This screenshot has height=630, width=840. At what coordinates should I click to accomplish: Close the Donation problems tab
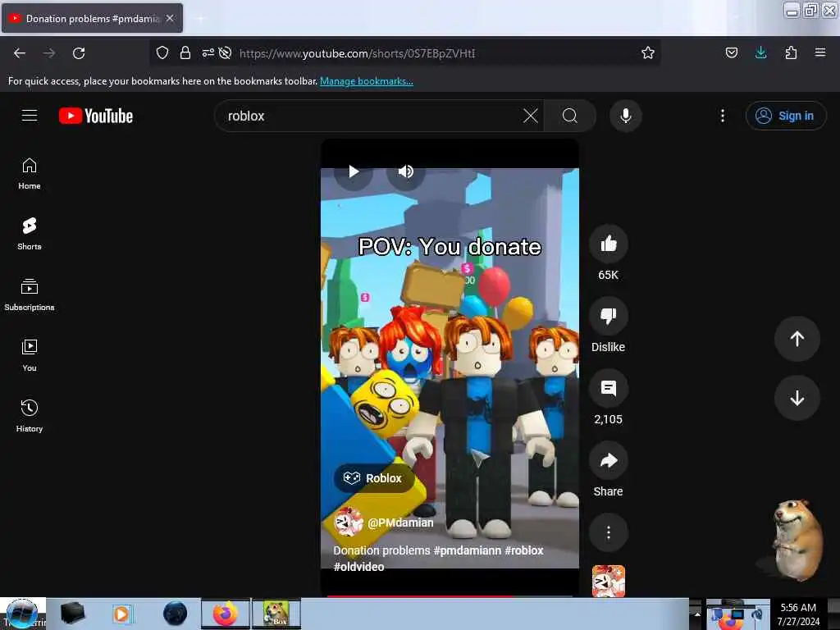pyautogui.click(x=170, y=18)
